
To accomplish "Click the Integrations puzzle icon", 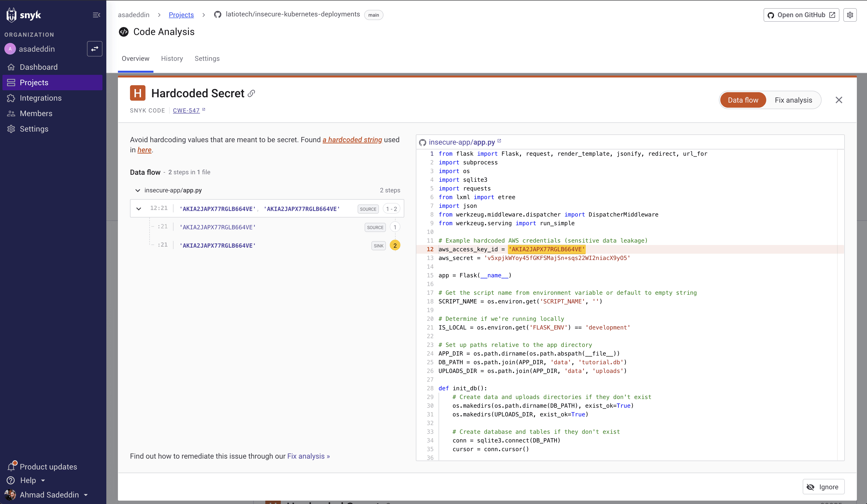I will coord(11,98).
